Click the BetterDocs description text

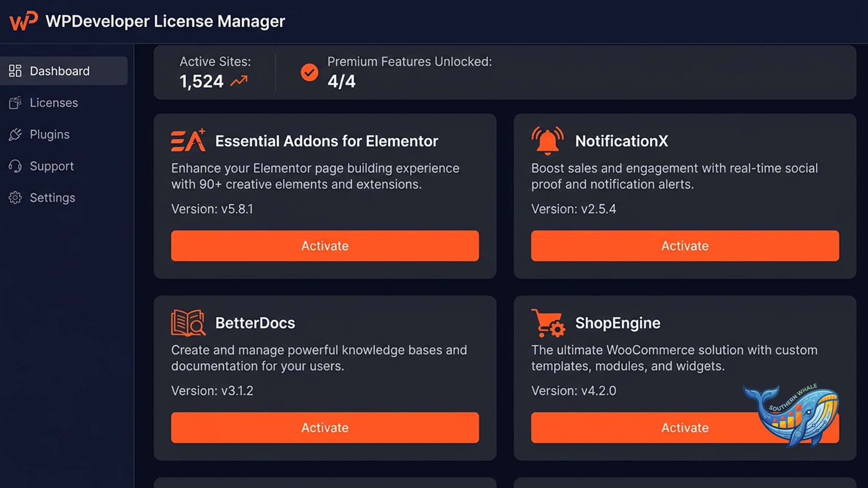tap(319, 358)
